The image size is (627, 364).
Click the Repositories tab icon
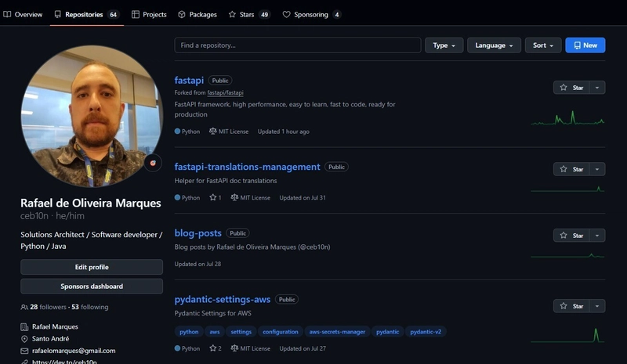pyautogui.click(x=57, y=14)
